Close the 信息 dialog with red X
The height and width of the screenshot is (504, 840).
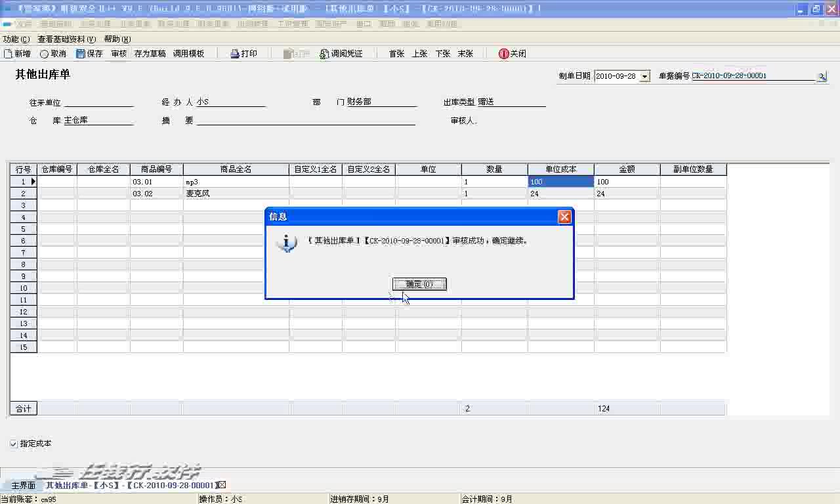point(564,217)
